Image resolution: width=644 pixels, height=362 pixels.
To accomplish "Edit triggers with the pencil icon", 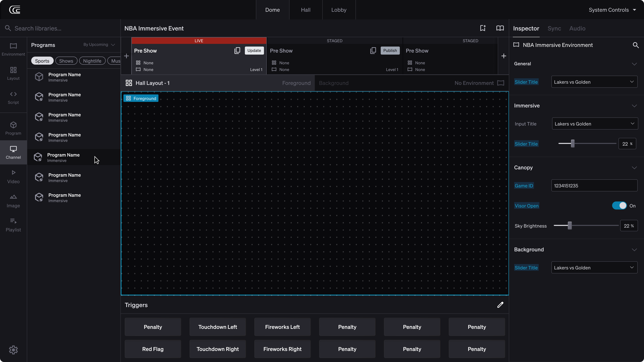I will 500,305.
